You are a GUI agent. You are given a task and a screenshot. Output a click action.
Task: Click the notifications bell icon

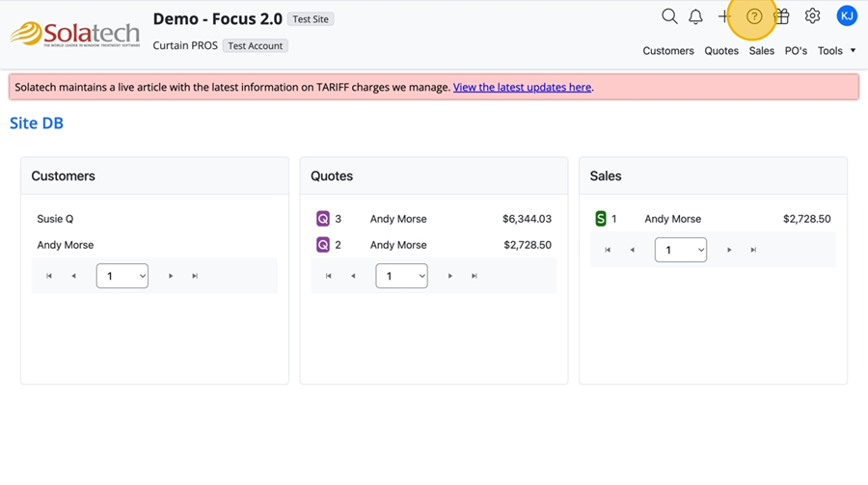[695, 16]
